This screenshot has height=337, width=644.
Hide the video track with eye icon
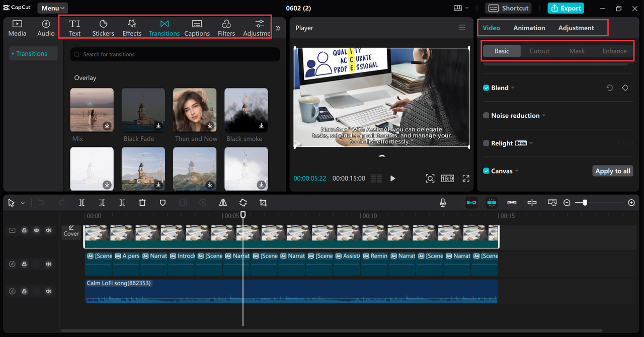(x=36, y=230)
